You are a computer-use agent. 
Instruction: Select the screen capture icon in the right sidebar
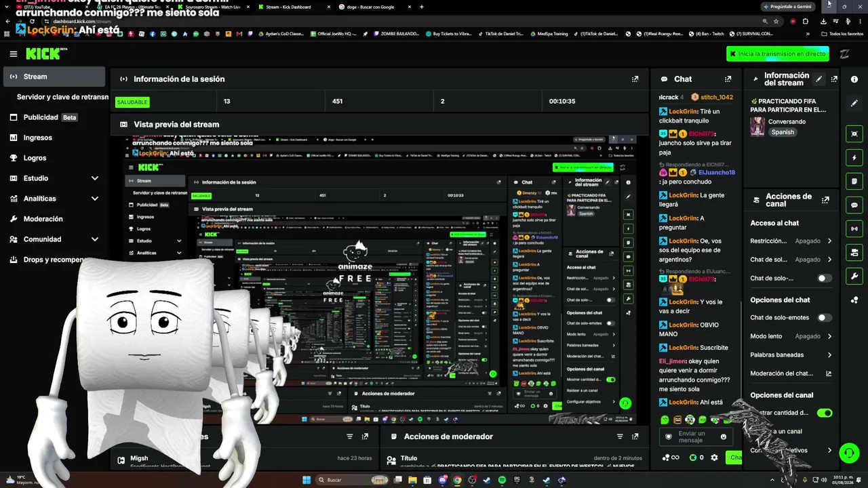(854, 134)
